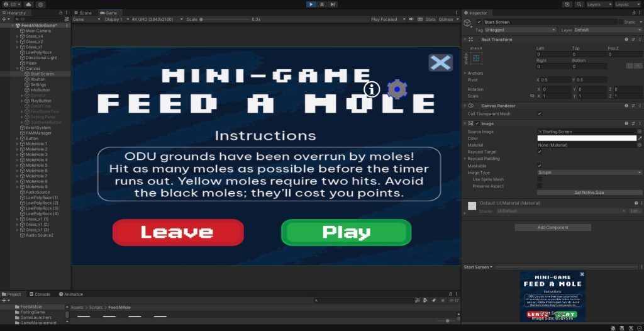Screen dimensions: 644x331
Task: Click the Image Color white swatch
Action: pyautogui.click(x=587, y=138)
